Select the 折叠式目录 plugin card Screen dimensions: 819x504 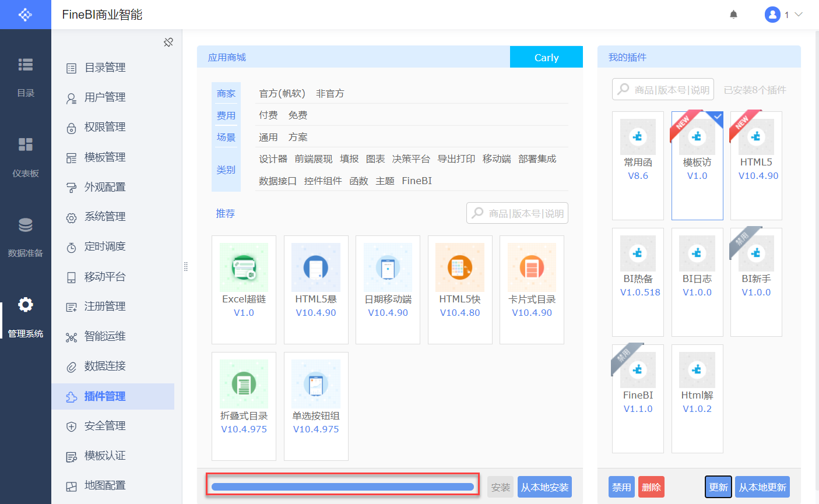244,406
